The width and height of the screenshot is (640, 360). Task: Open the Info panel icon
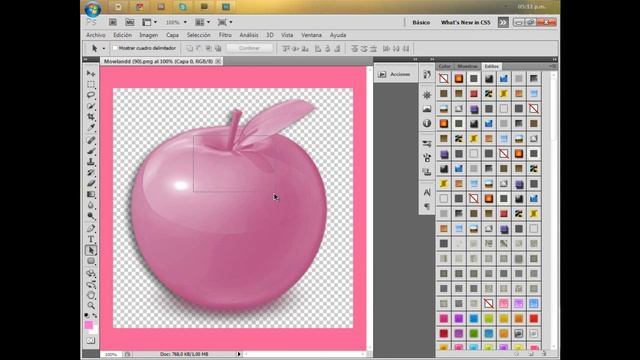427,123
